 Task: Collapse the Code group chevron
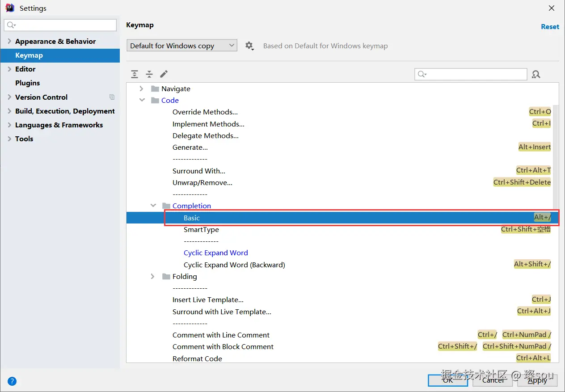pos(142,100)
